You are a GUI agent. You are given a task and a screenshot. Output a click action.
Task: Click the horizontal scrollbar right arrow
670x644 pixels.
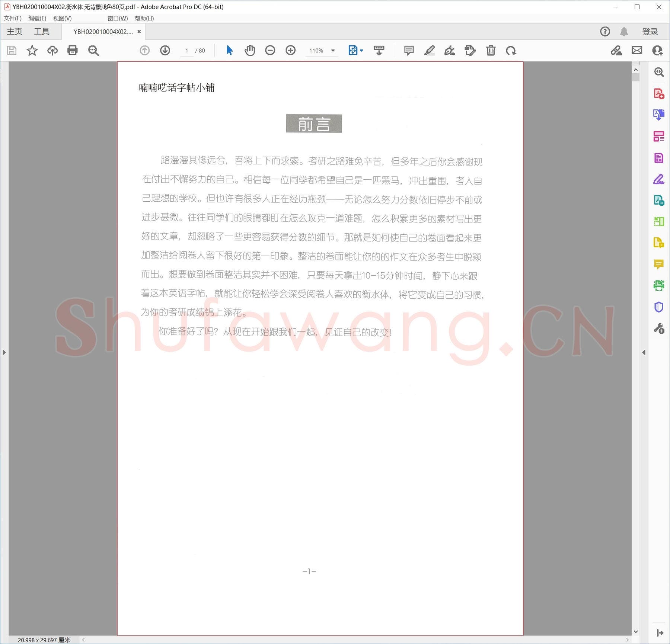pos(628,640)
